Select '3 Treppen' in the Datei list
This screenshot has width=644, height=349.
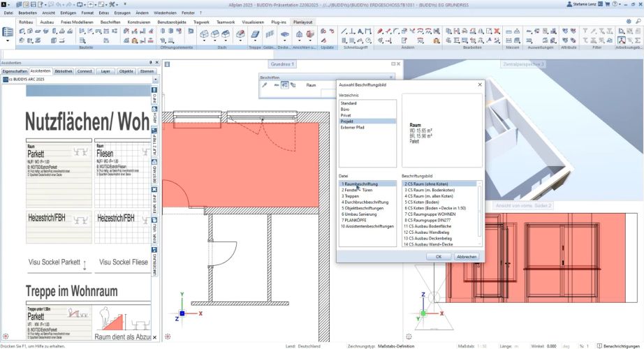351,196
